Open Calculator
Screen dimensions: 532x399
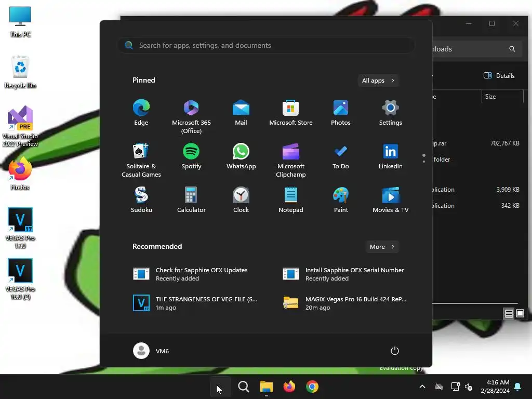point(191,200)
